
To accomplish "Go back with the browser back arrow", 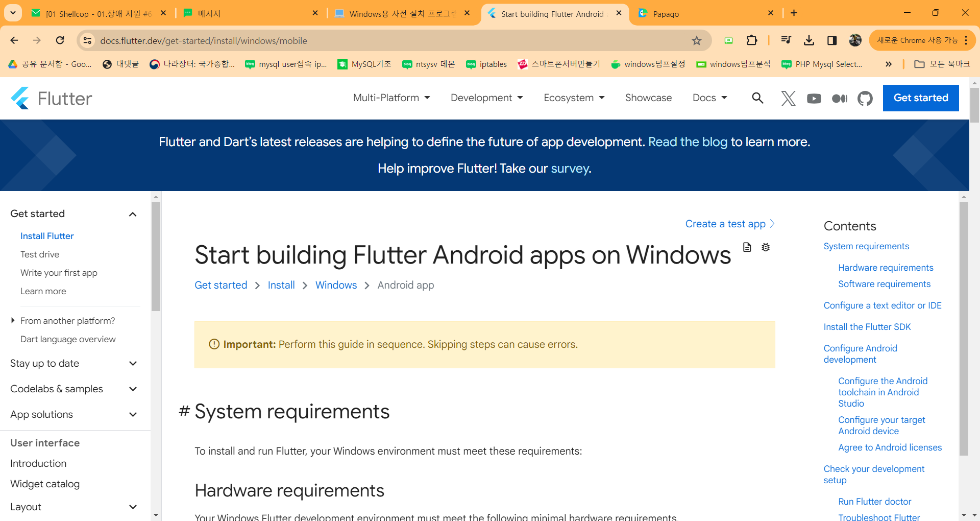I will pyautogui.click(x=14, y=40).
